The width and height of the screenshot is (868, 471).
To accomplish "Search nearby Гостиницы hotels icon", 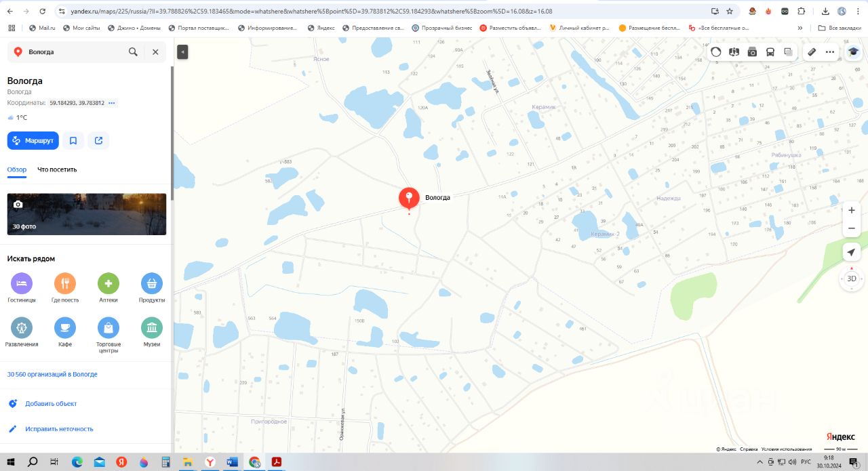I will tap(22, 283).
